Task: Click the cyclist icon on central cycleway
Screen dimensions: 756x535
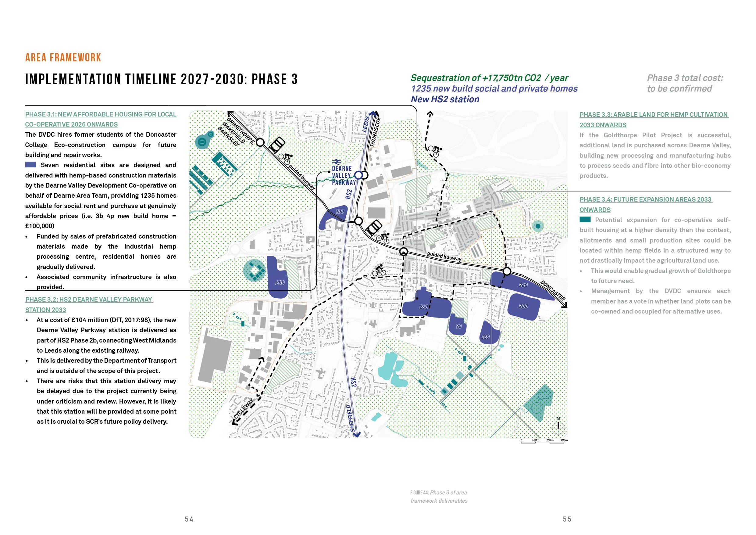Action: click(379, 271)
